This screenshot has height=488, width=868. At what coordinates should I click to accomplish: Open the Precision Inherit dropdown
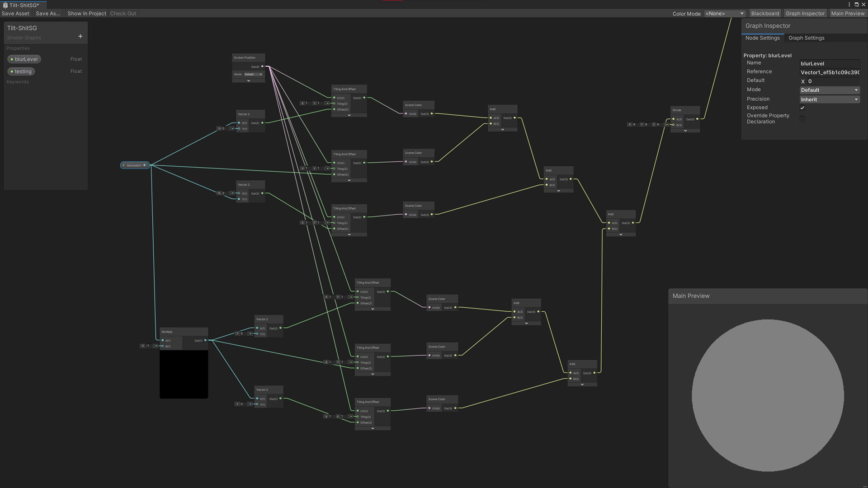point(830,99)
